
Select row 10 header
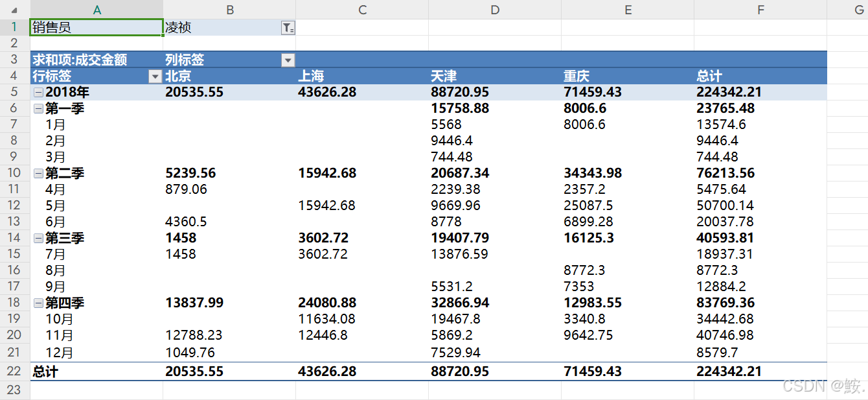15,173
